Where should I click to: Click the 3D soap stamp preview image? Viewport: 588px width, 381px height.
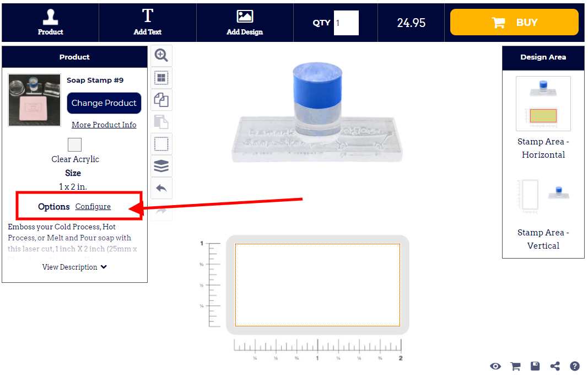click(317, 112)
